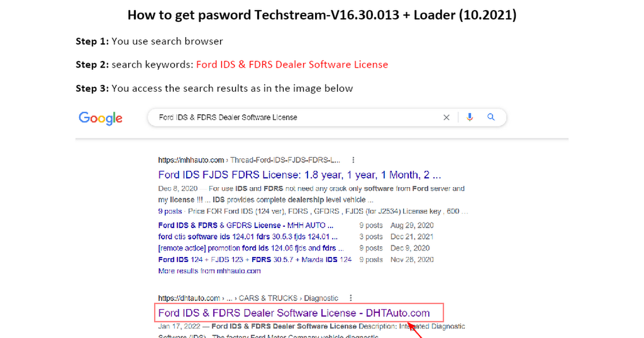Click the magnifying glass search icon
644x338 pixels.
point(491,117)
